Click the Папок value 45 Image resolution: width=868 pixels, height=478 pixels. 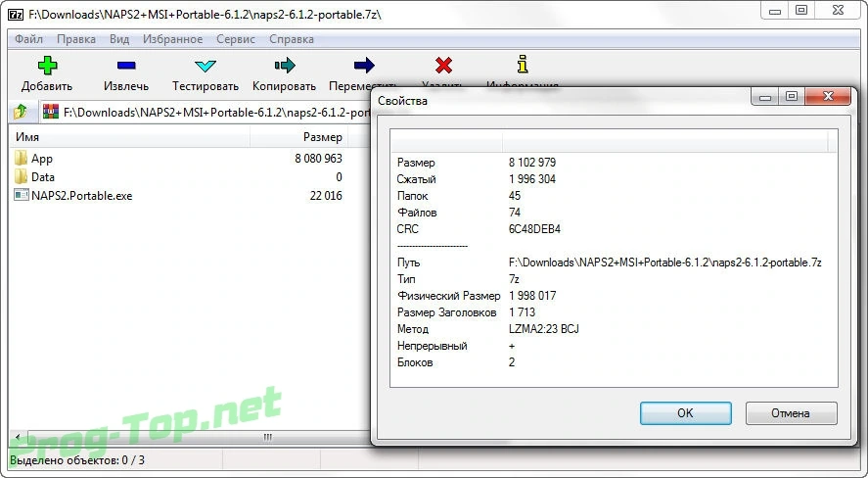coord(515,196)
